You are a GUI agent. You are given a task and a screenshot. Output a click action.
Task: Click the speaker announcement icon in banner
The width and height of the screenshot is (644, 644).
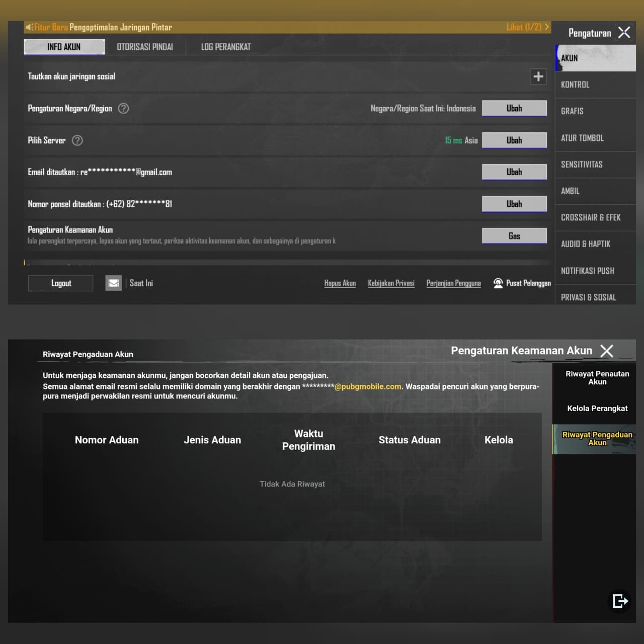[29, 27]
